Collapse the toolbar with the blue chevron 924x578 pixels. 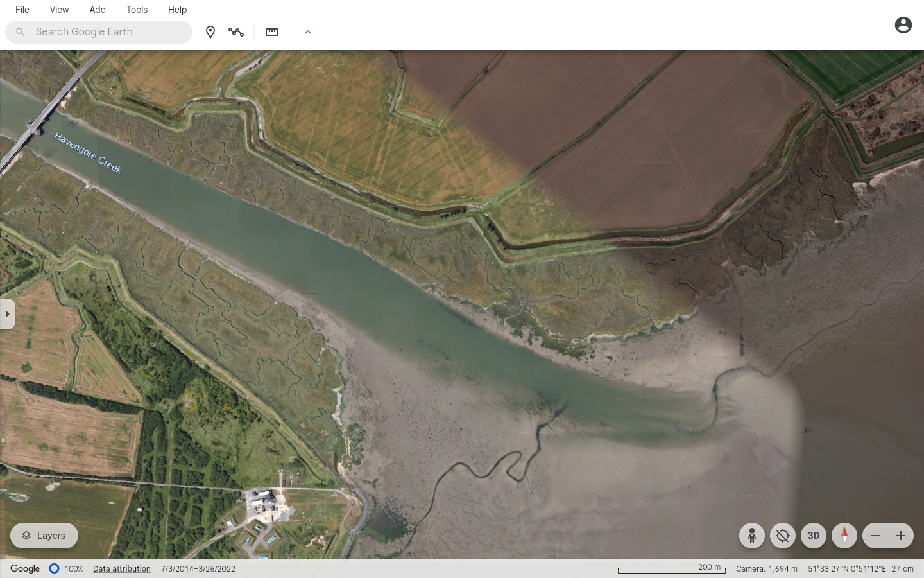pyautogui.click(x=308, y=32)
